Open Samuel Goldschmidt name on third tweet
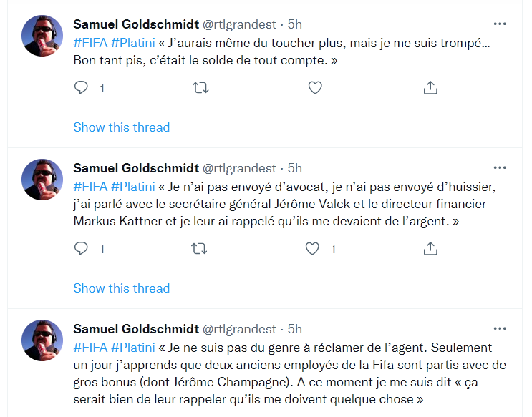This screenshot has height=417, width=532. point(136,329)
